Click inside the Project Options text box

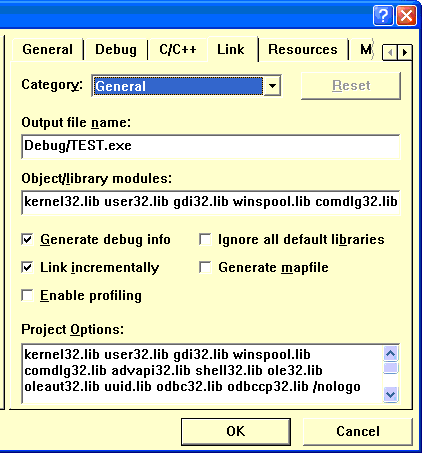[202, 373]
